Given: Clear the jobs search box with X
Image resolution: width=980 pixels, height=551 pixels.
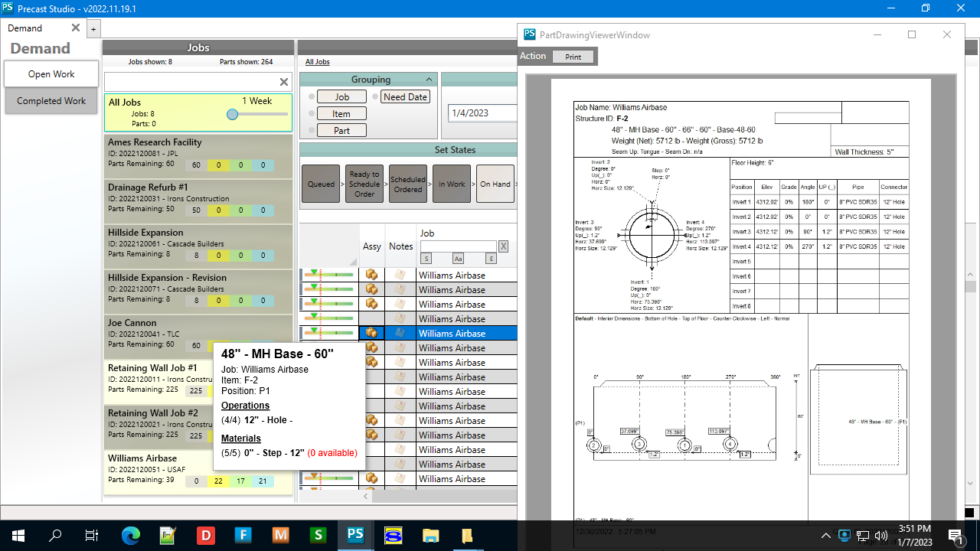Looking at the screenshot, I should [283, 82].
